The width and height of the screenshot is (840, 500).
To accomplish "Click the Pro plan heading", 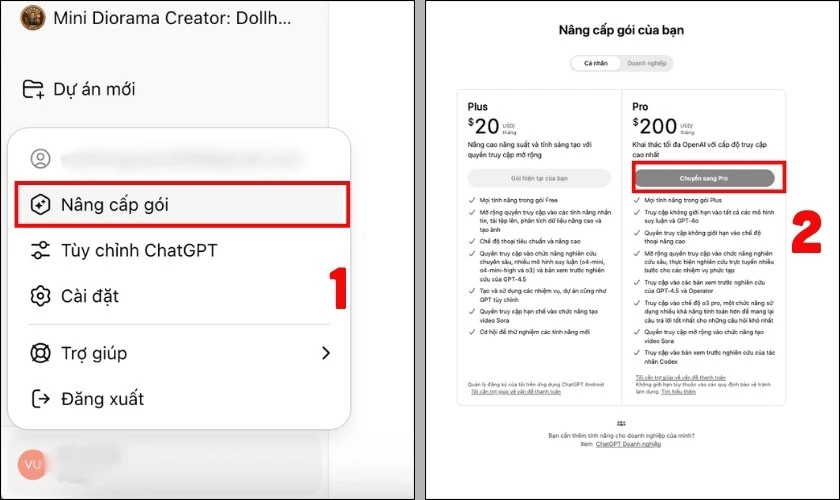I will point(640,107).
